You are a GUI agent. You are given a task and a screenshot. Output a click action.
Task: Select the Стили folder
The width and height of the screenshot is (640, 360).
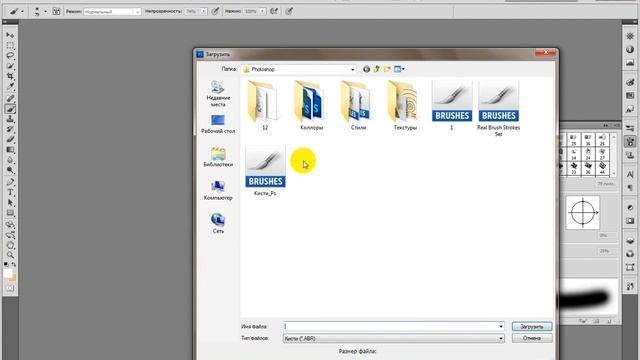pyautogui.click(x=358, y=105)
